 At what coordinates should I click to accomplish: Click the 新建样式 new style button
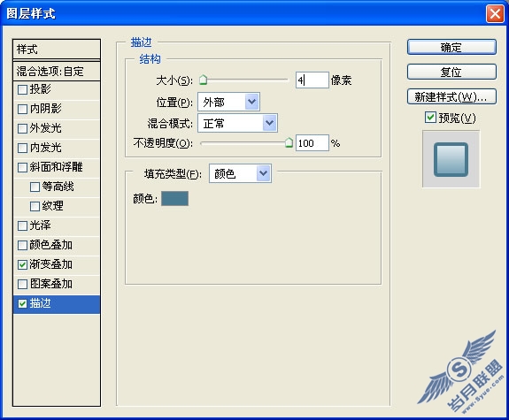(x=451, y=96)
